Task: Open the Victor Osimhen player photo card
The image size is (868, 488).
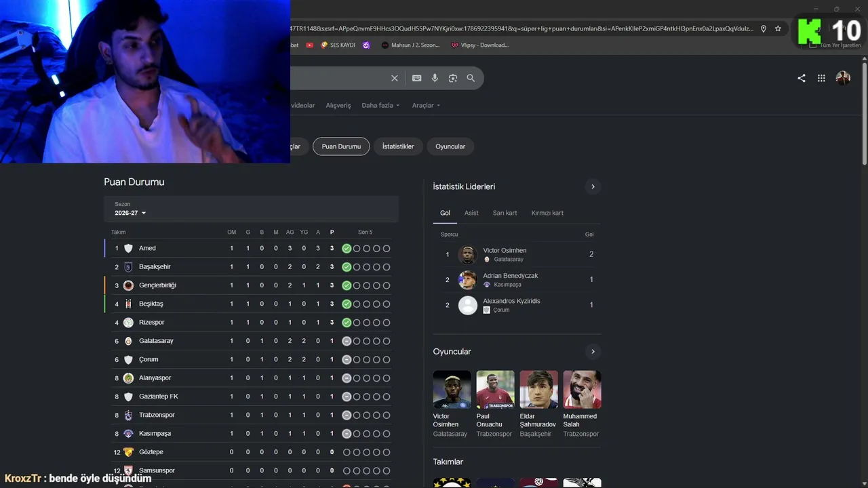Action: click(452, 404)
